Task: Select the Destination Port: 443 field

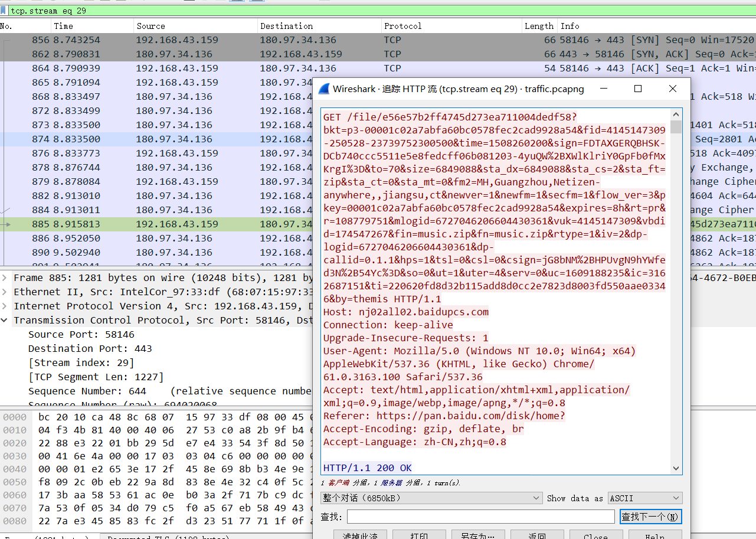Action: pyautogui.click(x=90, y=348)
